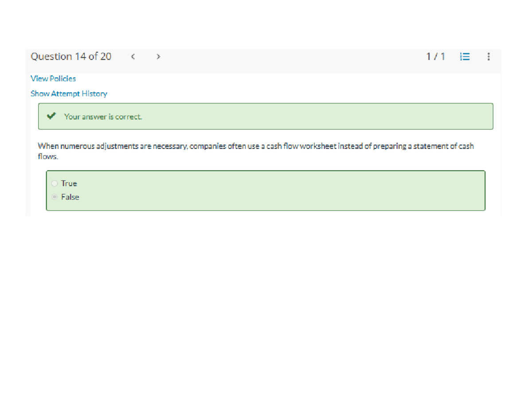Click the 1/1 score indicator
The width and height of the screenshot is (532, 411).
tap(435, 56)
